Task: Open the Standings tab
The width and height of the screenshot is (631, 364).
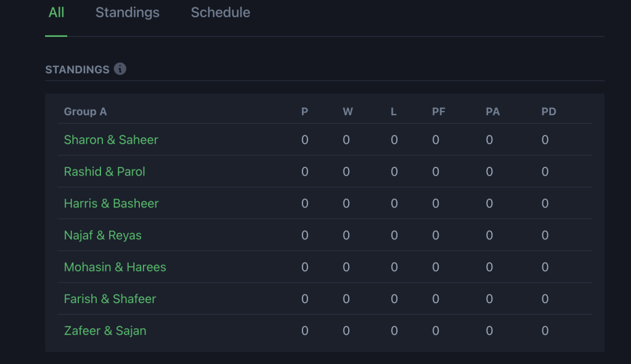Action: (x=128, y=12)
